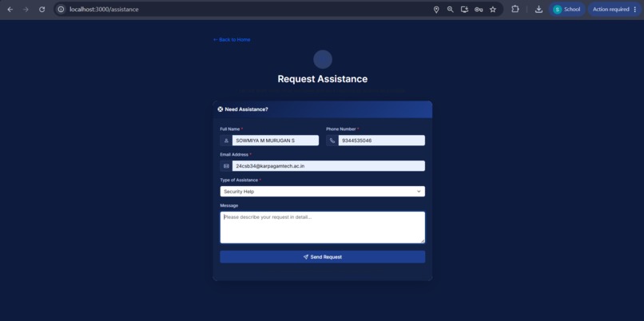Image resolution: width=644 pixels, height=321 pixels.
Task: Follow the Back to Home link
Action: tap(232, 40)
